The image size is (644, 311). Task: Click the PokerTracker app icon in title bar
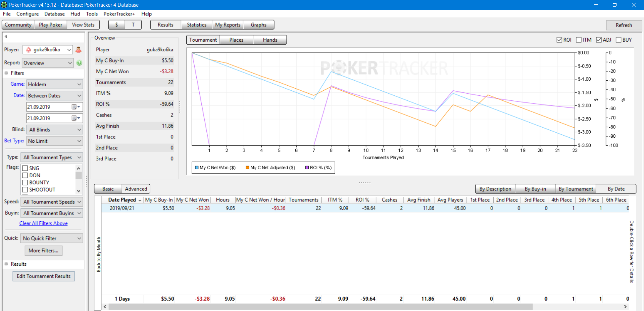(4, 5)
